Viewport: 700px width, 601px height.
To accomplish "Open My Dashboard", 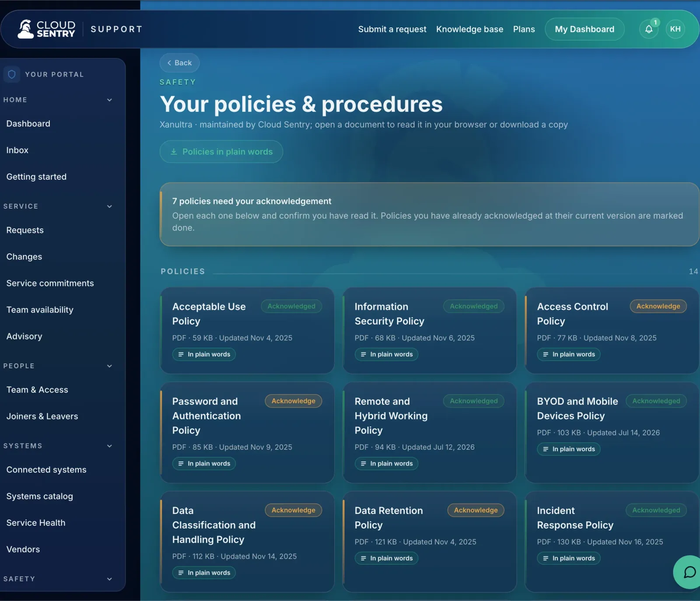I will pos(584,29).
